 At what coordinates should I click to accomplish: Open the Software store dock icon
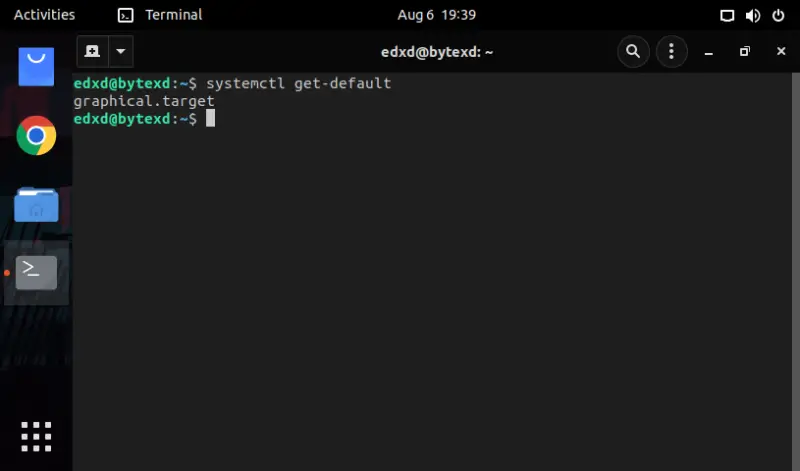pyautogui.click(x=36, y=67)
